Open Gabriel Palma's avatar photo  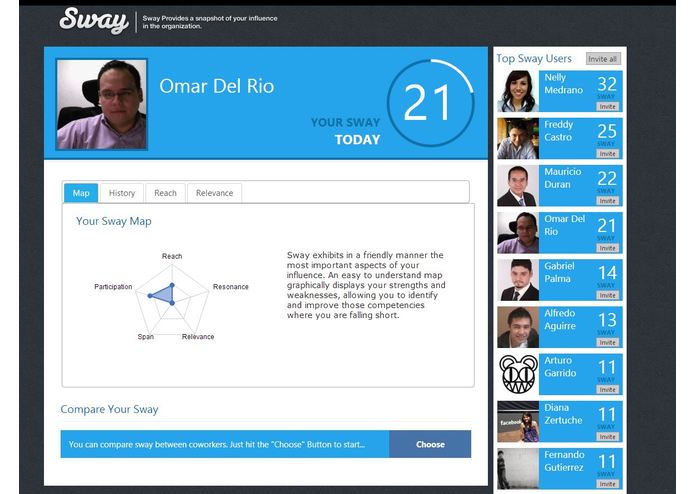(518, 280)
